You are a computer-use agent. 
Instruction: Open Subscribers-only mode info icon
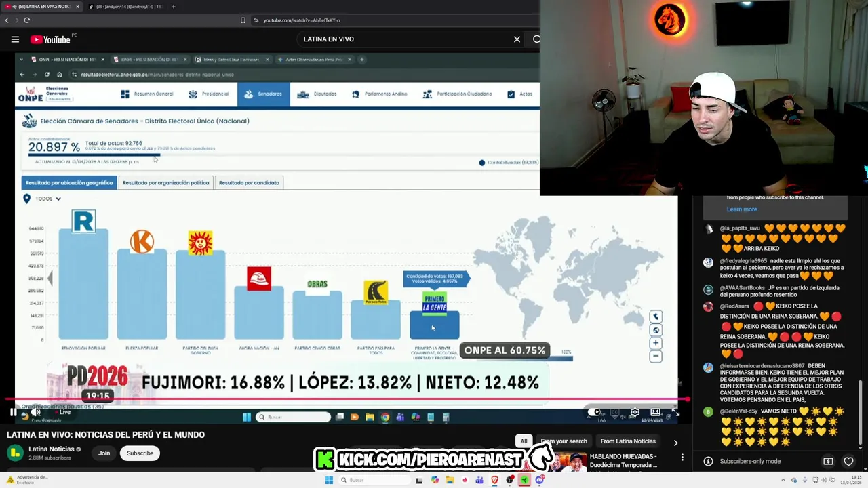point(708,461)
